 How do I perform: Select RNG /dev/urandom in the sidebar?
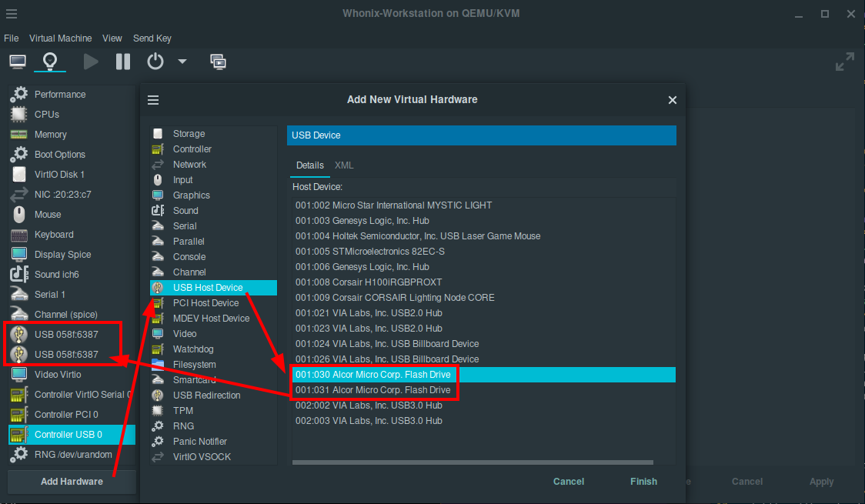[72, 455]
